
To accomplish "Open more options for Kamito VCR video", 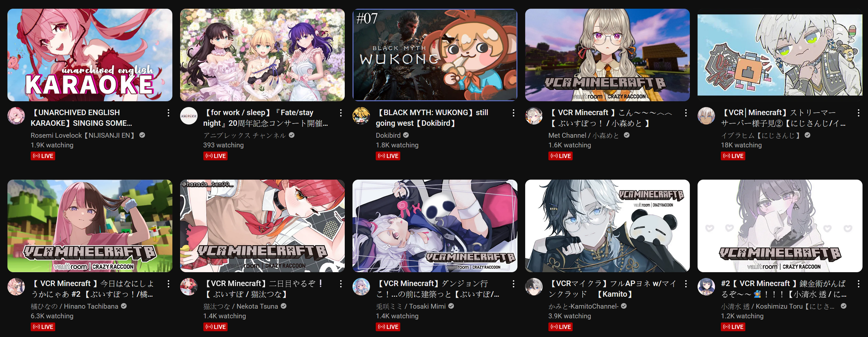I will pos(686,284).
